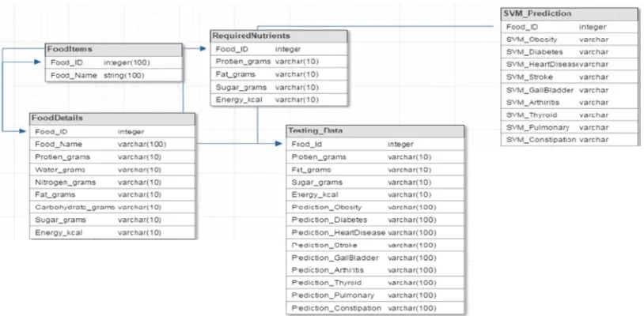Click the SVM_Constipation row
This screenshot has height=316, width=644.
pyautogui.click(x=570, y=140)
